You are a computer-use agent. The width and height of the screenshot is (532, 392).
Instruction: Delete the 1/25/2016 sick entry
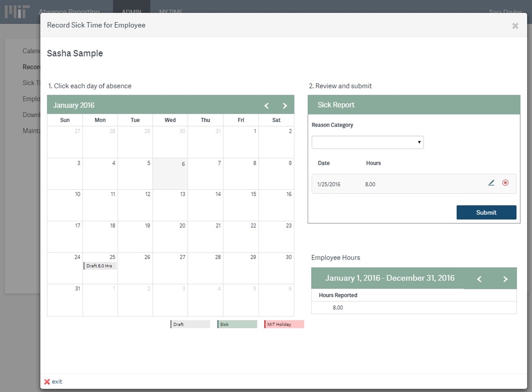point(505,183)
